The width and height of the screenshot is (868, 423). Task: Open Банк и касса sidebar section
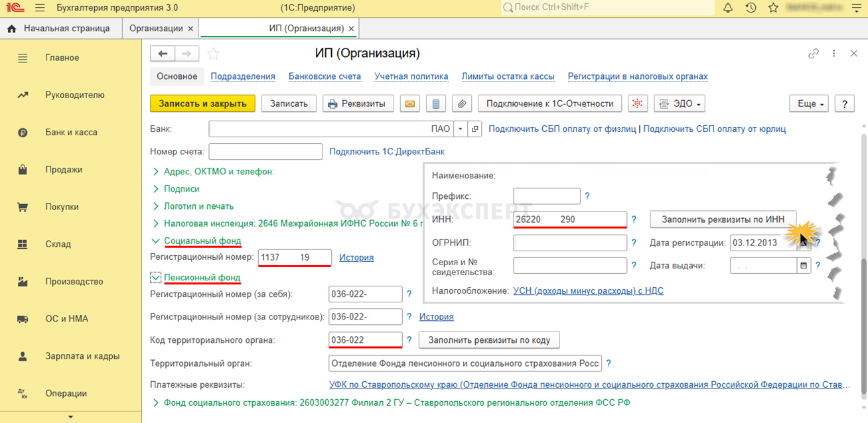point(71,132)
